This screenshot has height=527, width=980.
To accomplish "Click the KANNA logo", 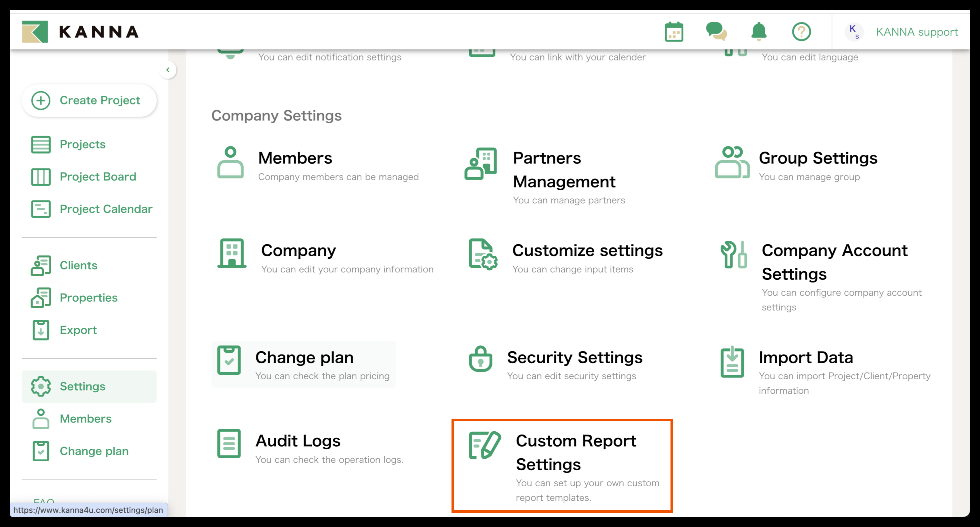I will 80,32.
